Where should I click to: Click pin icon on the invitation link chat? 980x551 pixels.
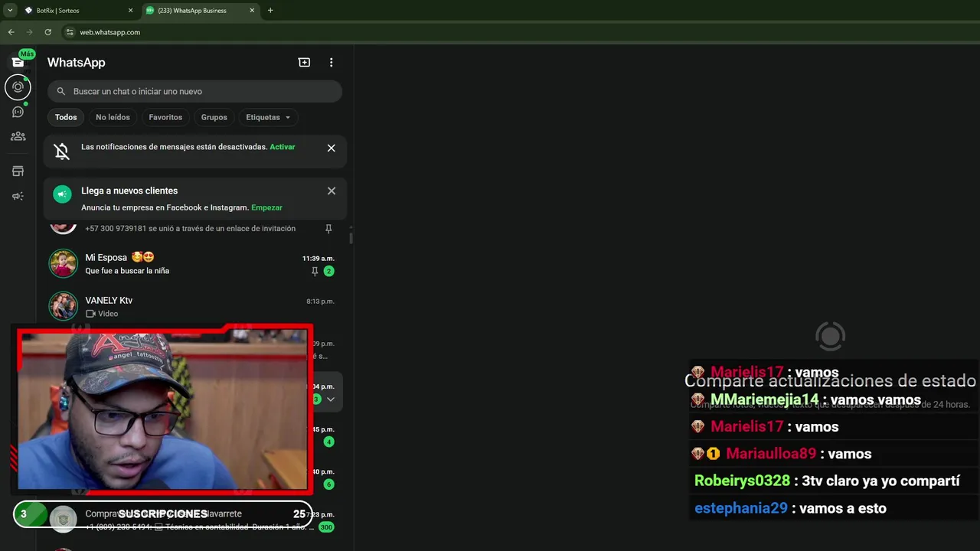328,228
